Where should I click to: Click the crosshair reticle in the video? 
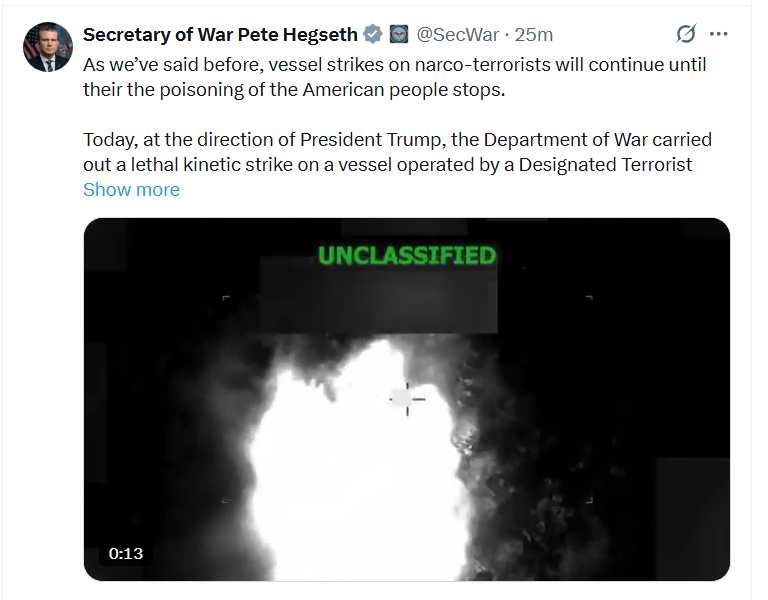(x=406, y=398)
